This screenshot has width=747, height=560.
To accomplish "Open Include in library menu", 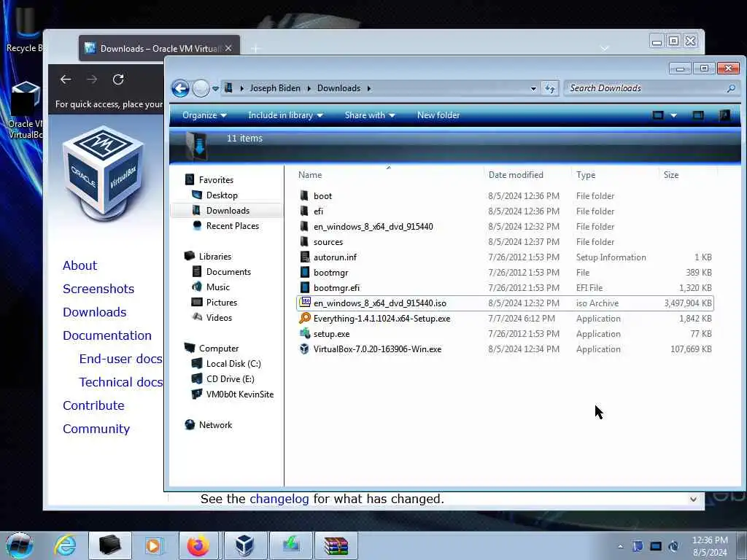I will pyautogui.click(x=285, y=115).
